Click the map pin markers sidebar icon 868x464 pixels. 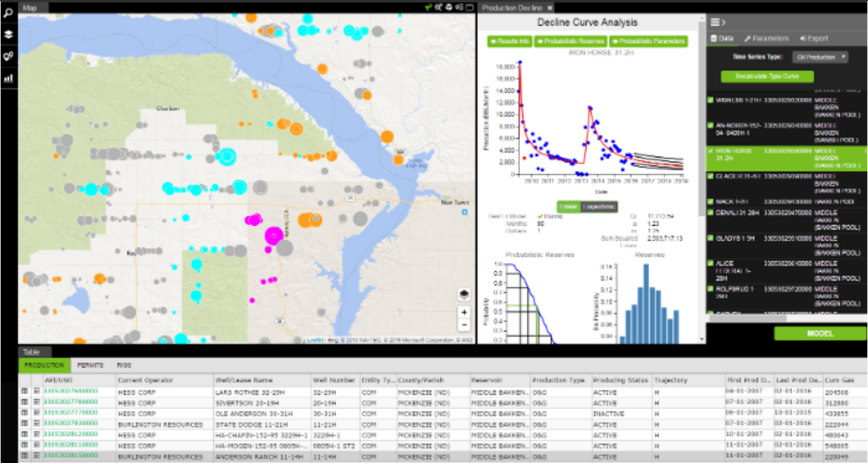[8, 57]
